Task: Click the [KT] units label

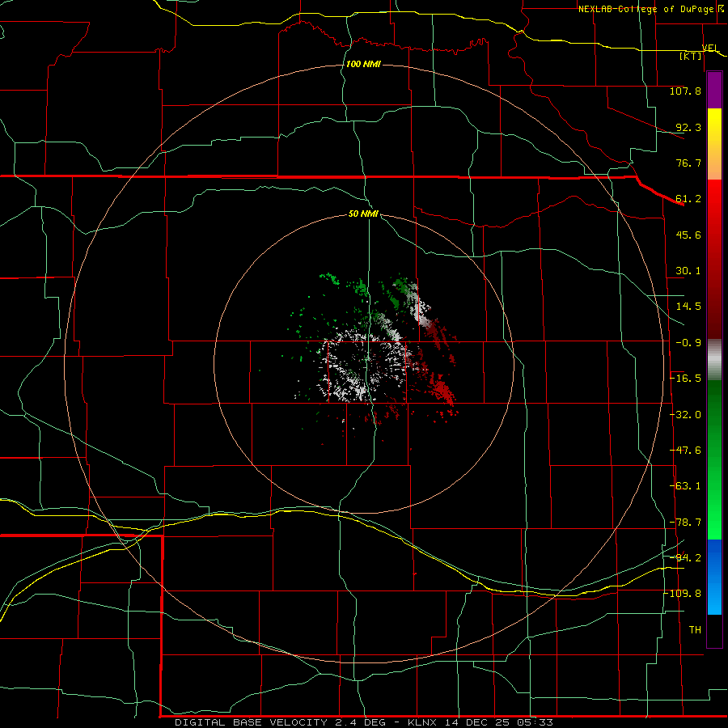Action: [x=691, y=56]
